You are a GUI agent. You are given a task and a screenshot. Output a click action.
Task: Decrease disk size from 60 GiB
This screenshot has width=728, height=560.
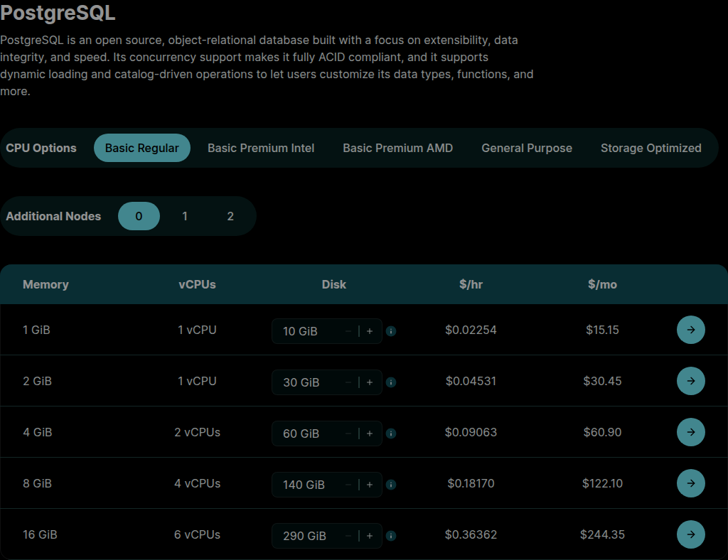point(348,434)
